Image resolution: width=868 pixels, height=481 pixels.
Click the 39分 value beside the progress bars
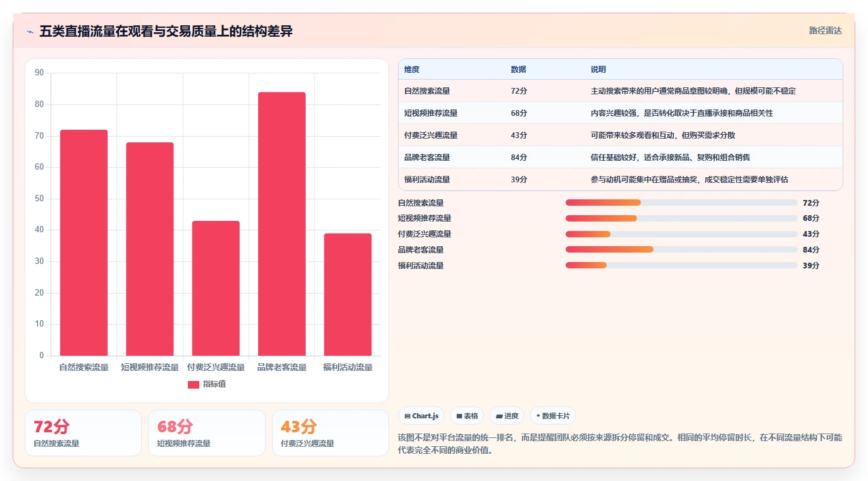(811, 266)
